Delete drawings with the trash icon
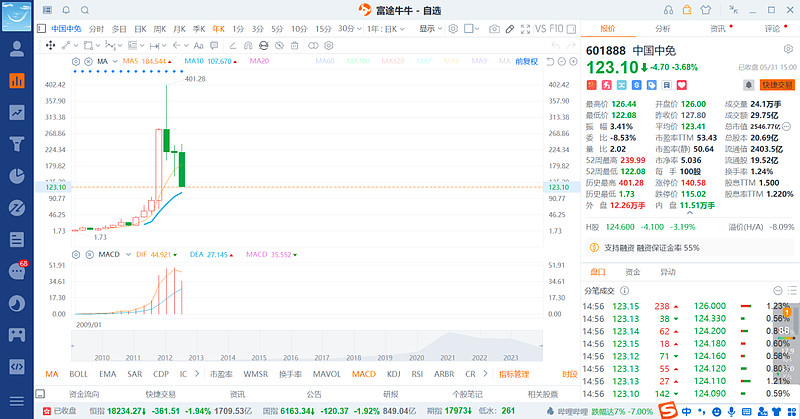 294,45
